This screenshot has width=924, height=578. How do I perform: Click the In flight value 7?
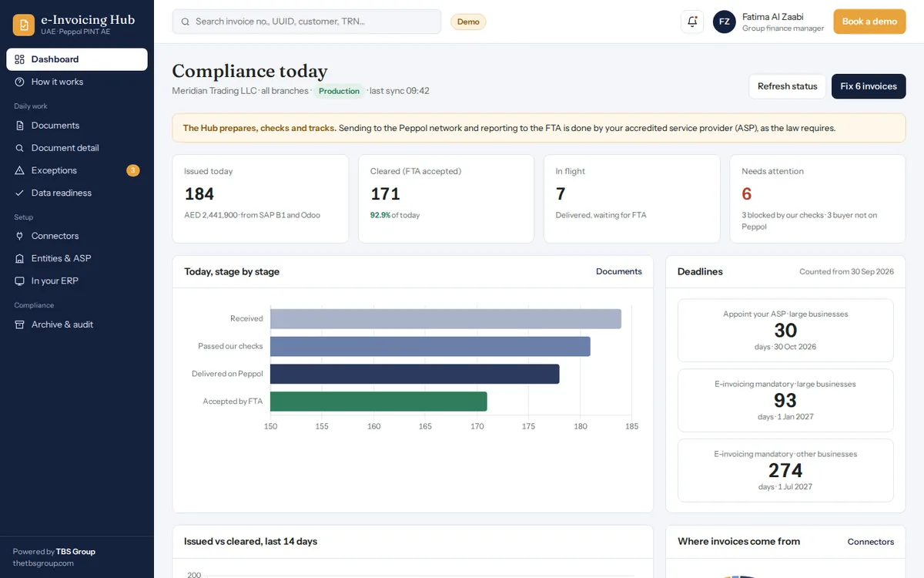(561, 194)
